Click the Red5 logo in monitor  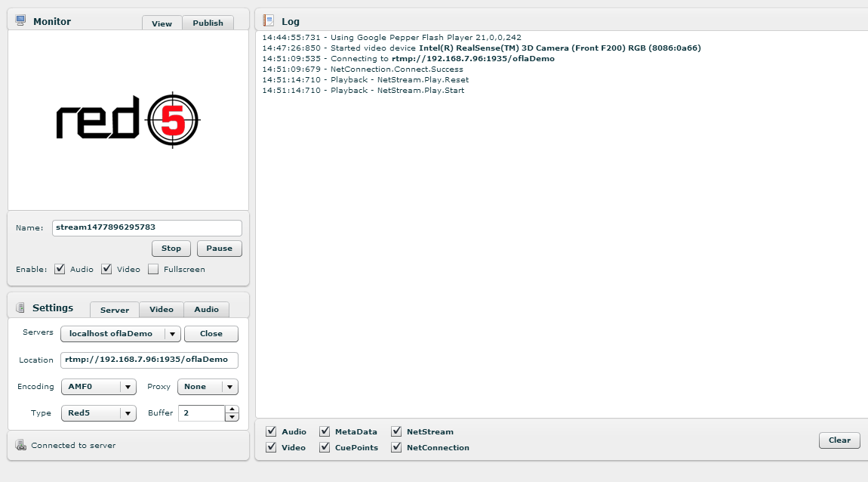pos(128,119)
